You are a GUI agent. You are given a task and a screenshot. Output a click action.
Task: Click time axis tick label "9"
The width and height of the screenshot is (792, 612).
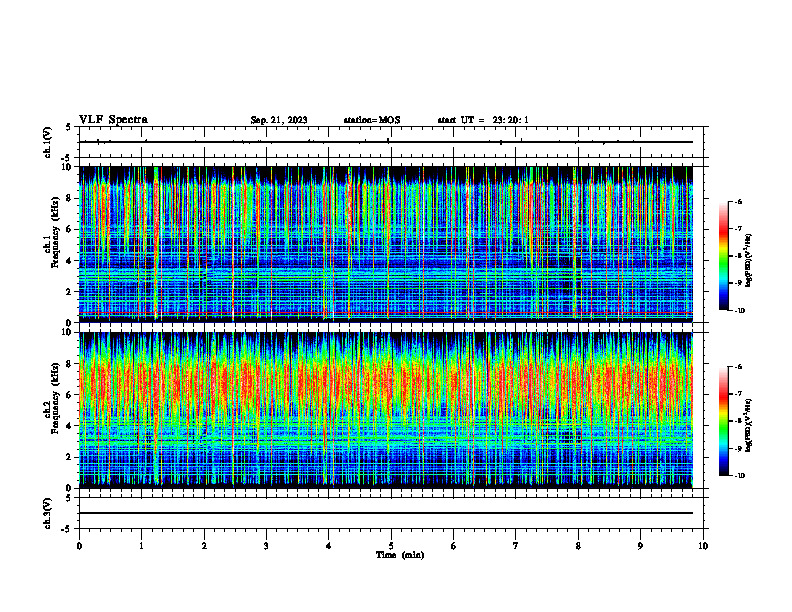pyautogui.click(x=640, y=546)
